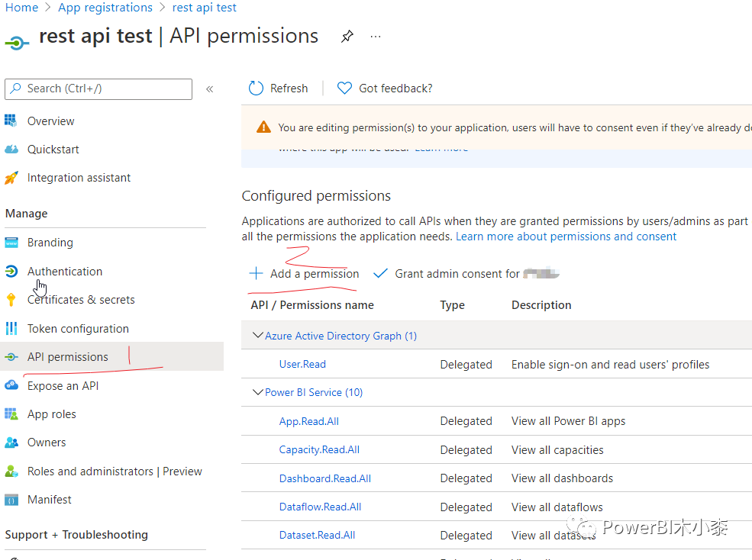This screenshot has height=560, width=752.
Task: Click the Description column header
Action: click(541, 305)
